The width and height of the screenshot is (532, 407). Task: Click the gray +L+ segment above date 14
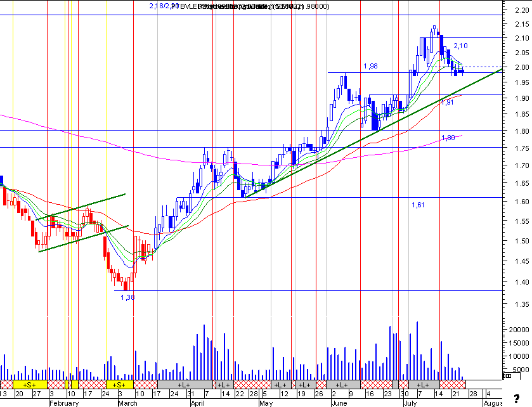click(224, 385)
